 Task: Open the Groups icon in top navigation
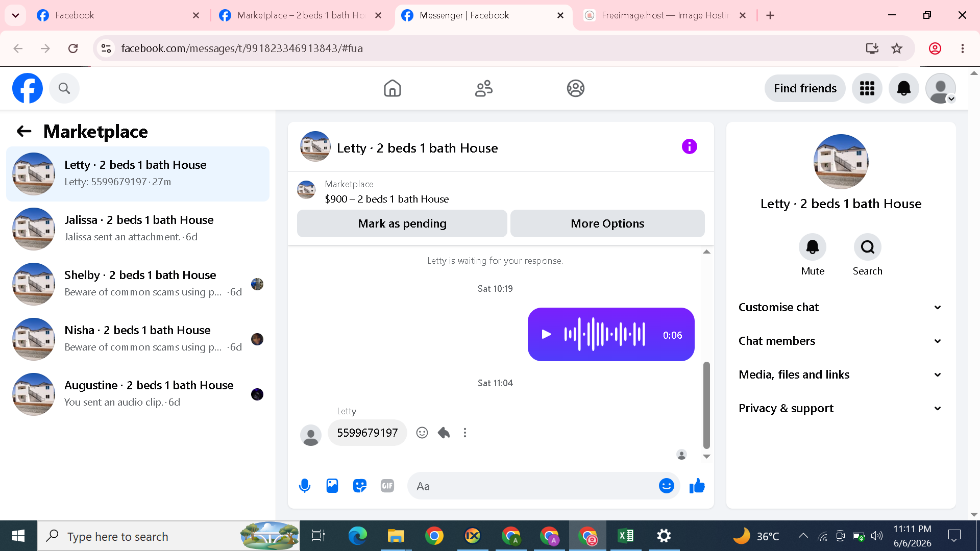pyautogui.click(x=576, y=88)
